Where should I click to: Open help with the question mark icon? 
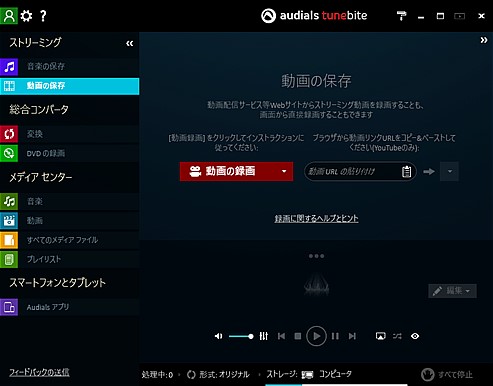pos(43,16)
